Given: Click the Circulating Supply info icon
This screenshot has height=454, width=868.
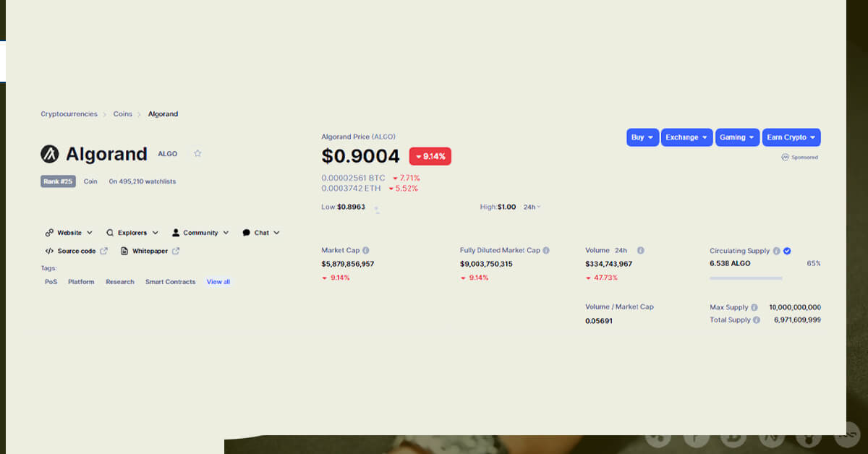Looking at the screenshot, I should 776,251.
